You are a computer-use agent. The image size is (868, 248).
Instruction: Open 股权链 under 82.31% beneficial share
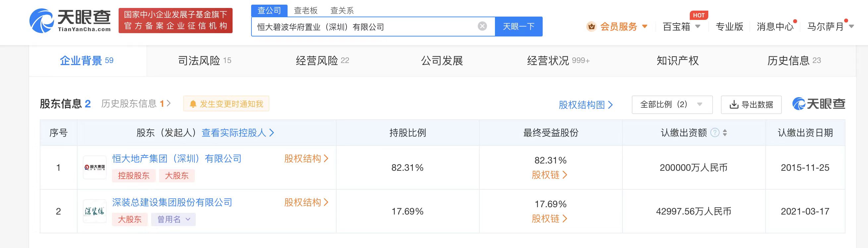click(550, 175)
